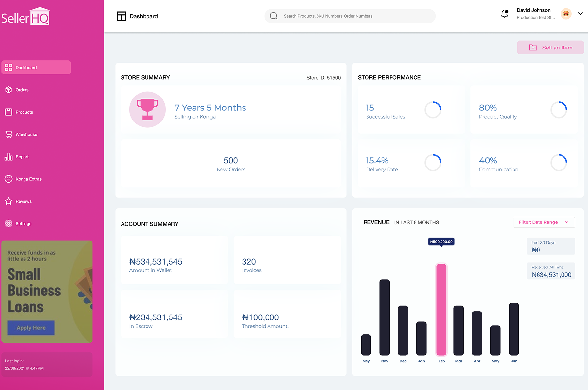Click the 80% Product Quality value
The width and height of the screenshot is (588, 390).
(x=488, y=108)
